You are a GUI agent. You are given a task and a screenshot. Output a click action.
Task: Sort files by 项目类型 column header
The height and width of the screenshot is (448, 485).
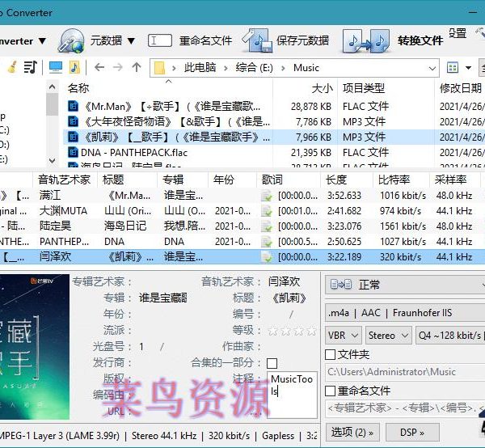364,88
